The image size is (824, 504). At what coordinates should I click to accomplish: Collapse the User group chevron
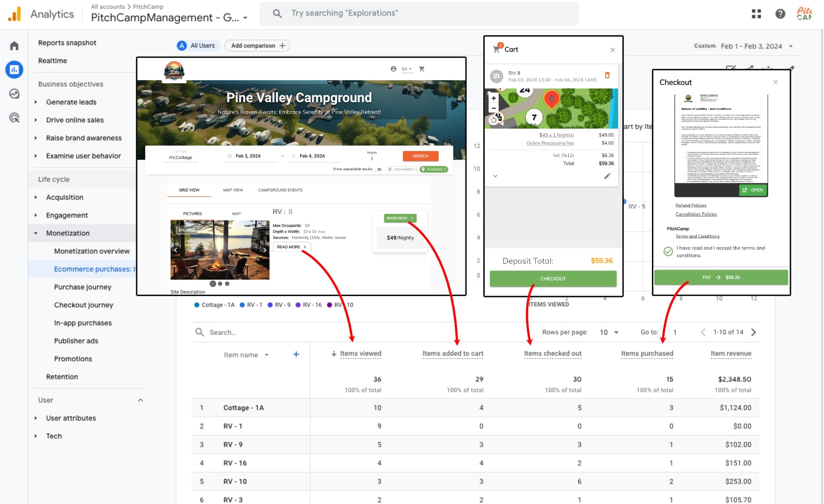(x=140, y=400)
